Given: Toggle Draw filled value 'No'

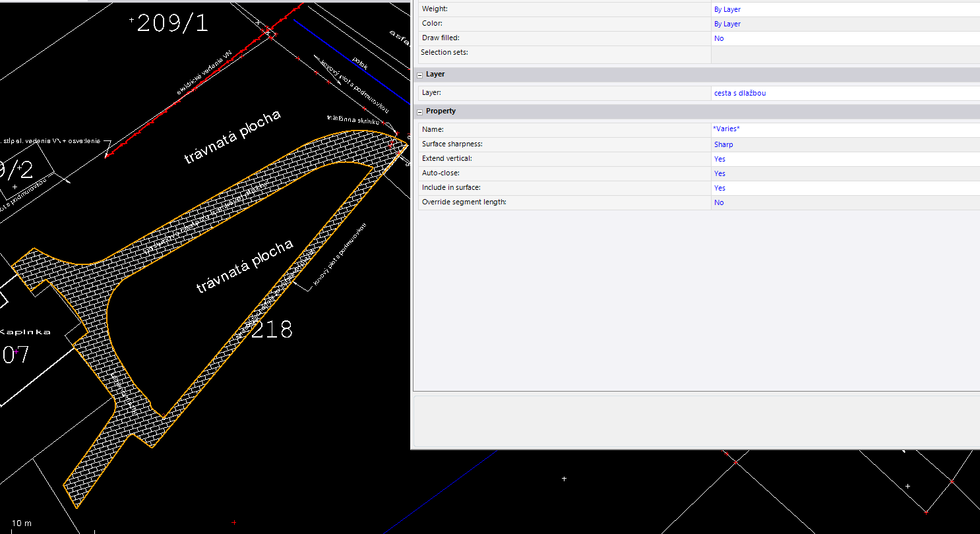Looking at the screenshot, I should click(719, 38).
